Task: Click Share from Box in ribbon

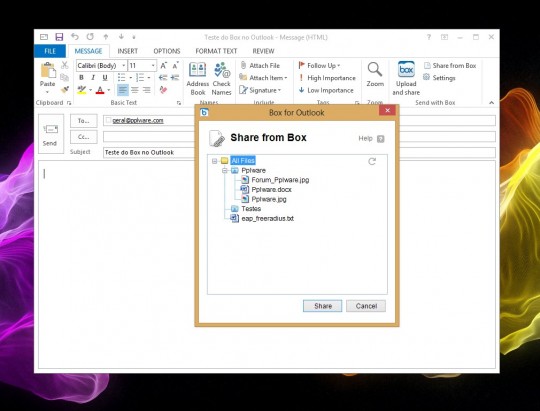Action: click(450, 65)
